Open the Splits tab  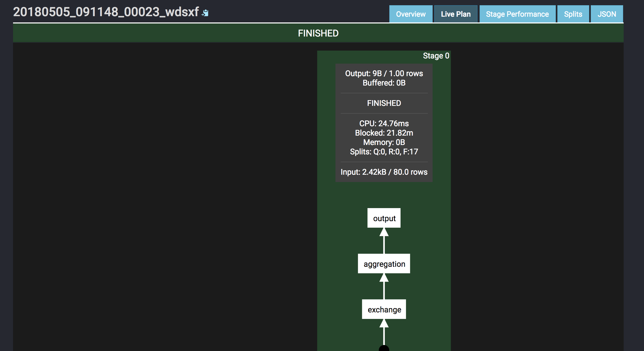point(573,14)
